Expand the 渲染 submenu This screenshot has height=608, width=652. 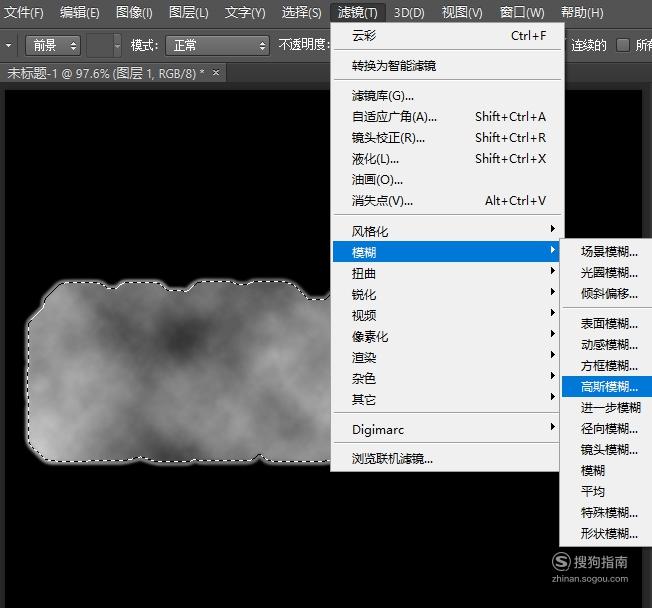[446, 357]
